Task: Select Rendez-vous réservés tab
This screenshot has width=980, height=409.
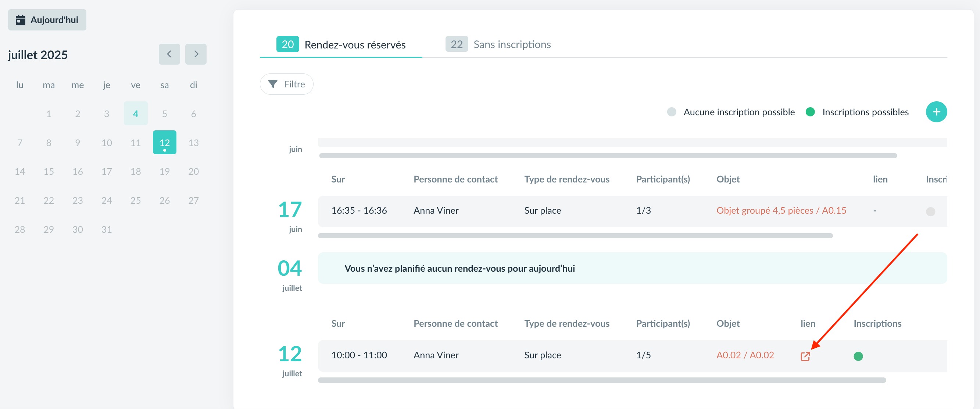Action: click(341, 44)
